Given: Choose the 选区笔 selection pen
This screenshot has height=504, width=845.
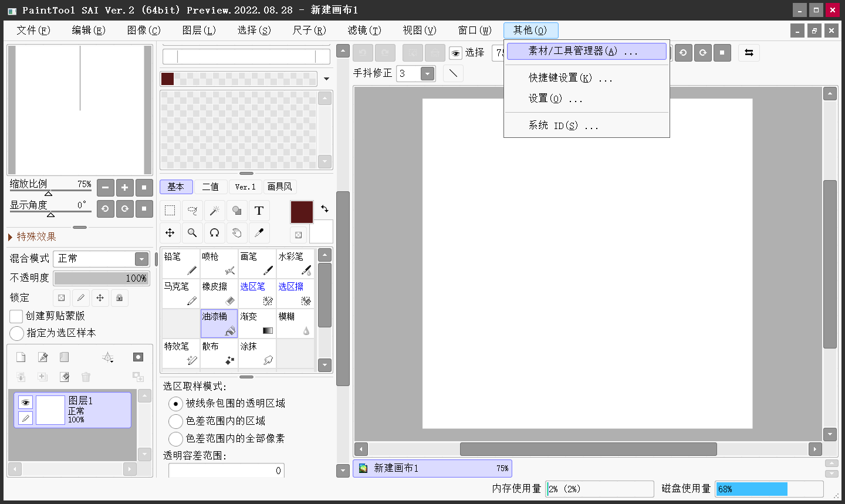Looking at the screenshot, I should 257,293.
